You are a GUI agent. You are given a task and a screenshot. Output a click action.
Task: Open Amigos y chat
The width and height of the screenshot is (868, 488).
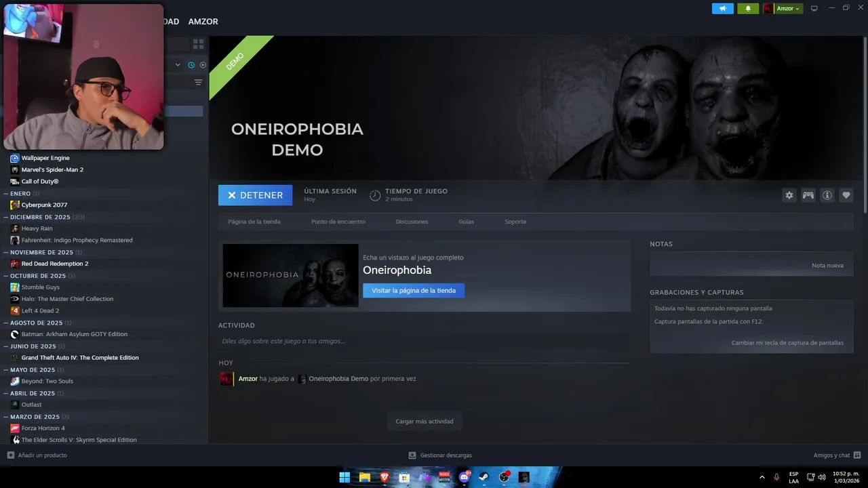coord(837,455)
